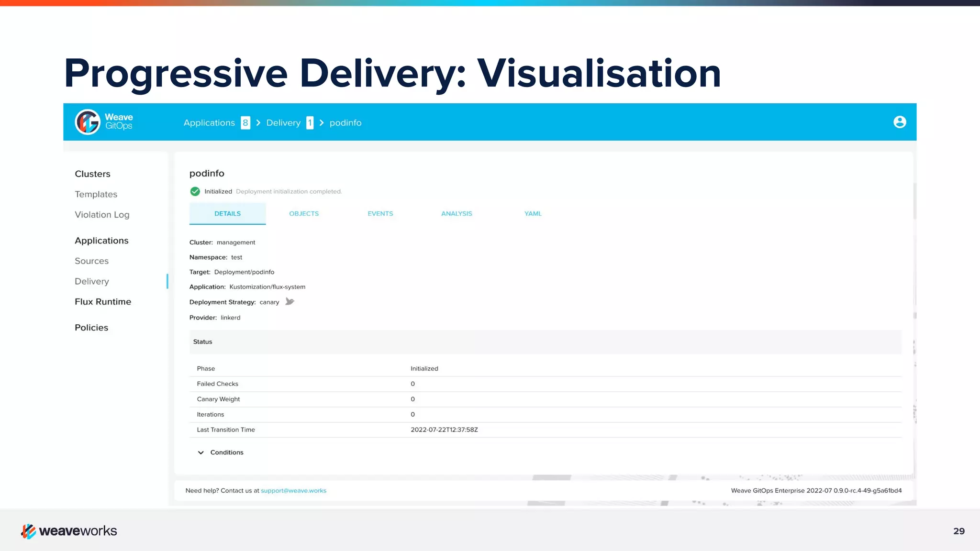Open Flux Runtime in the sidebar

[103, 302]
